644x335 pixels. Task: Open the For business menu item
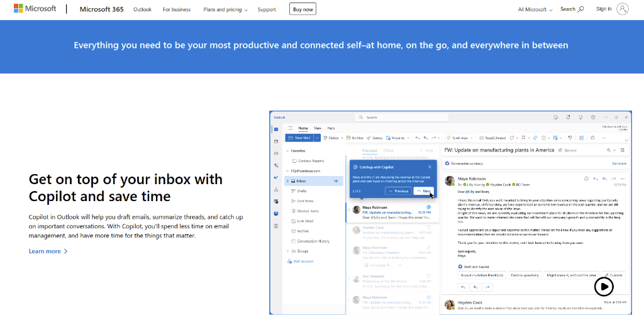[x=177, y=9]
